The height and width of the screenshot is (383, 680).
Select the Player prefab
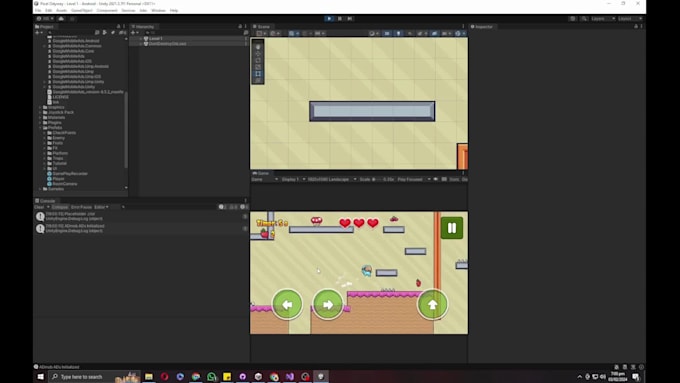pos(58,179)
